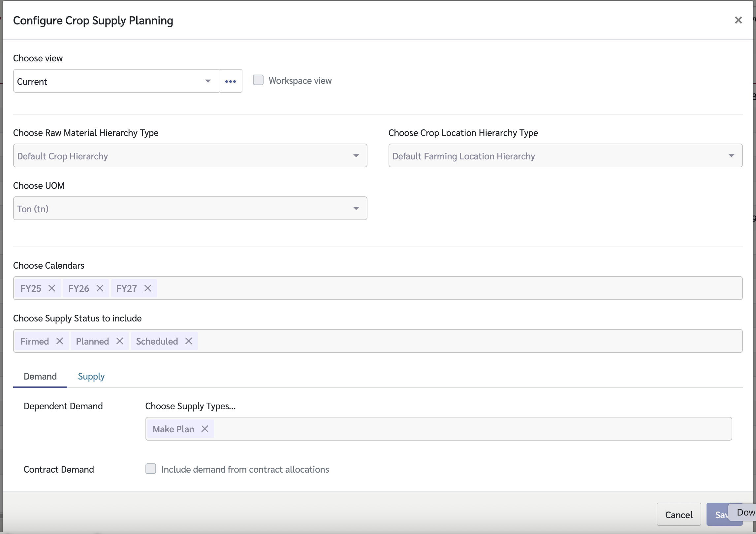Viewport: 756px width, 534px height.
Task: Remove the Firmed supply status chip
Action: (60, 341)
